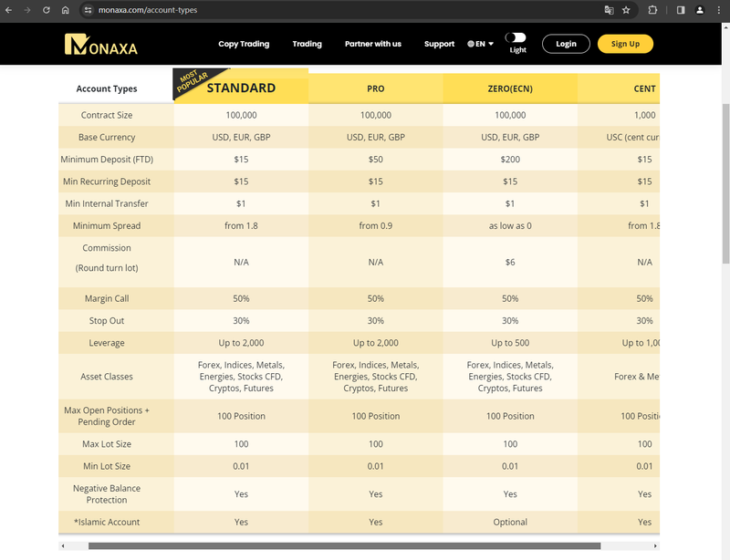Click the page vertical scrollbar thumb
The image size is (730, 560).
725,184
